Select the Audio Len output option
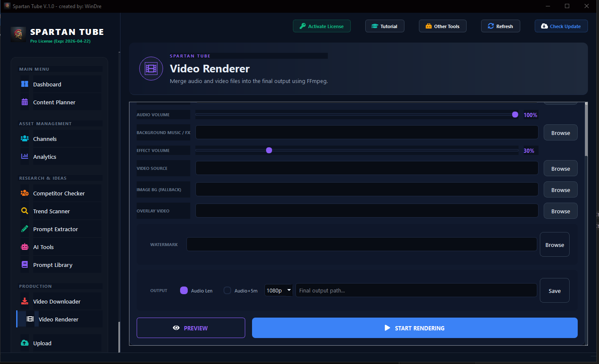 click(183, 290)
